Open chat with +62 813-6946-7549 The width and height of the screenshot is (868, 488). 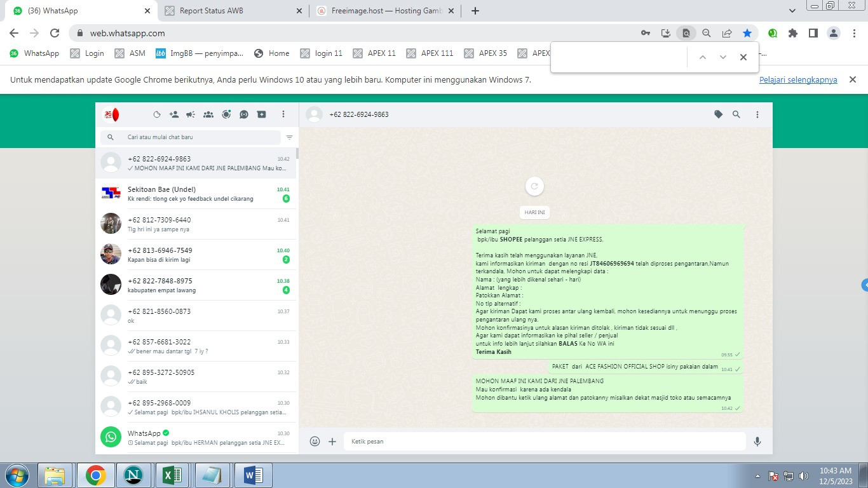(196, 254)
